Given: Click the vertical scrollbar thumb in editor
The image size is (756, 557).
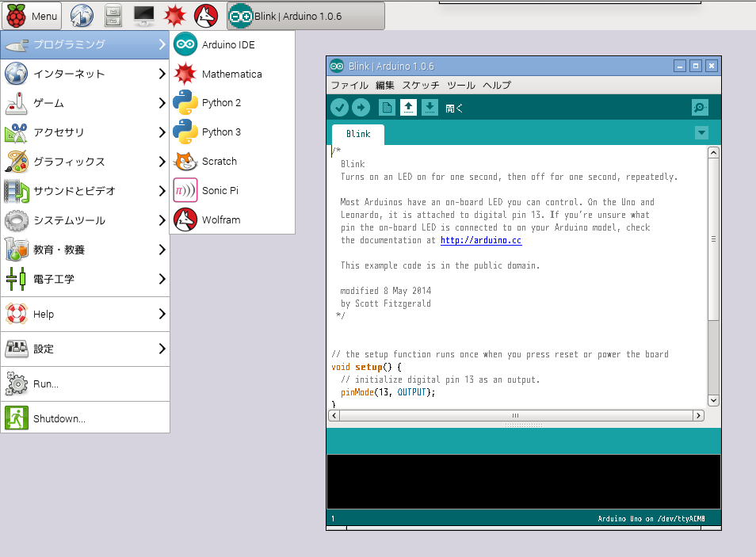Looking at the screenshot, I should (713, 239).
